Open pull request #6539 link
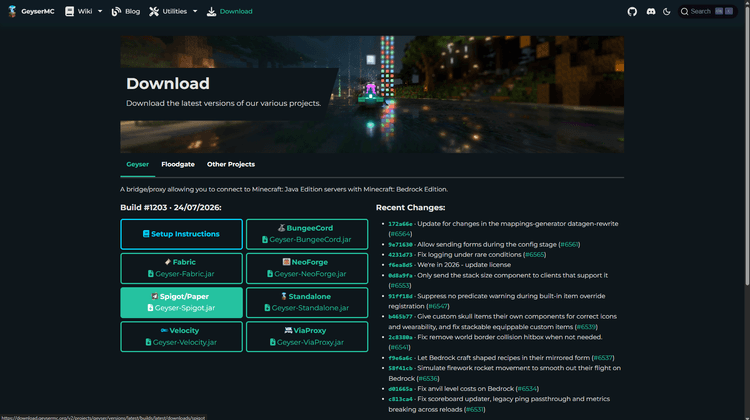Viewport: 750px width, 420px height. 586,327
